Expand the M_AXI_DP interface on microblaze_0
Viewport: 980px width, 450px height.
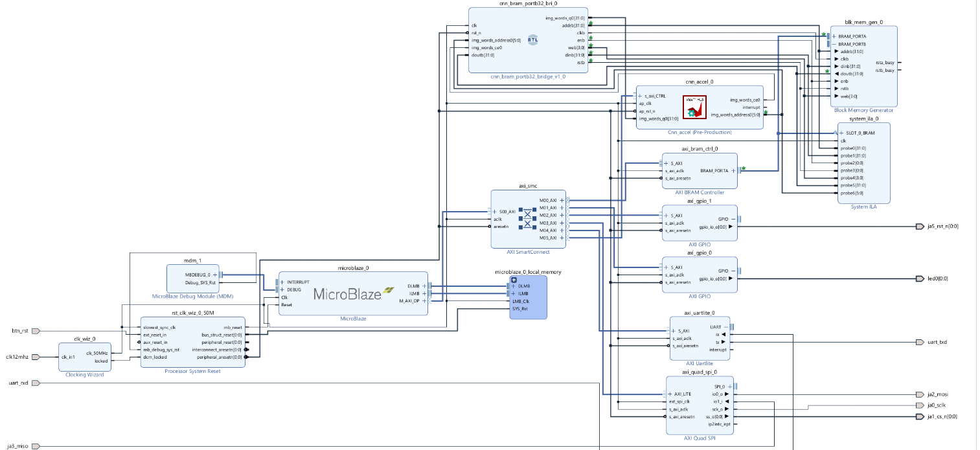[x=424, y=300]
